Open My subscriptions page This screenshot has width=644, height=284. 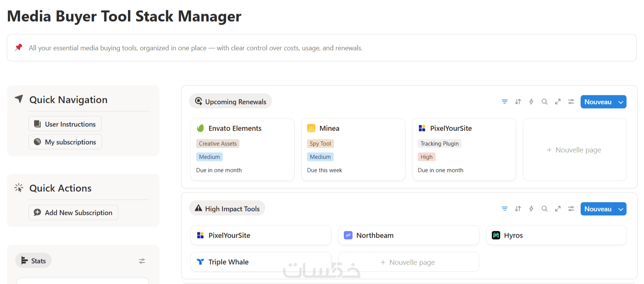tap(65, 142)
